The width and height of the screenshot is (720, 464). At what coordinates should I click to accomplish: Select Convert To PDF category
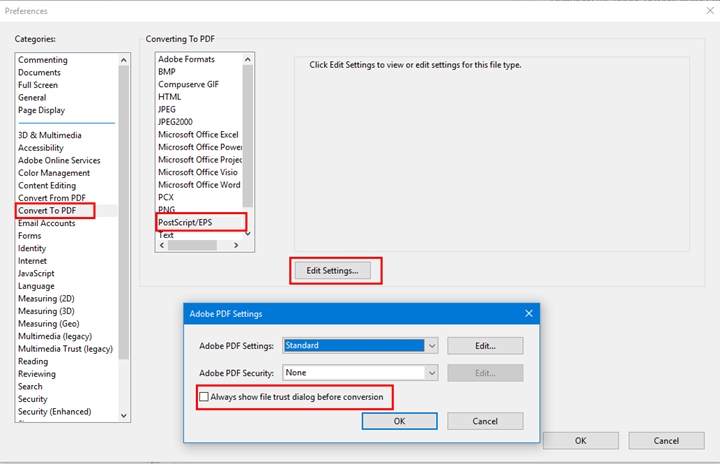(x=47, y=210)
